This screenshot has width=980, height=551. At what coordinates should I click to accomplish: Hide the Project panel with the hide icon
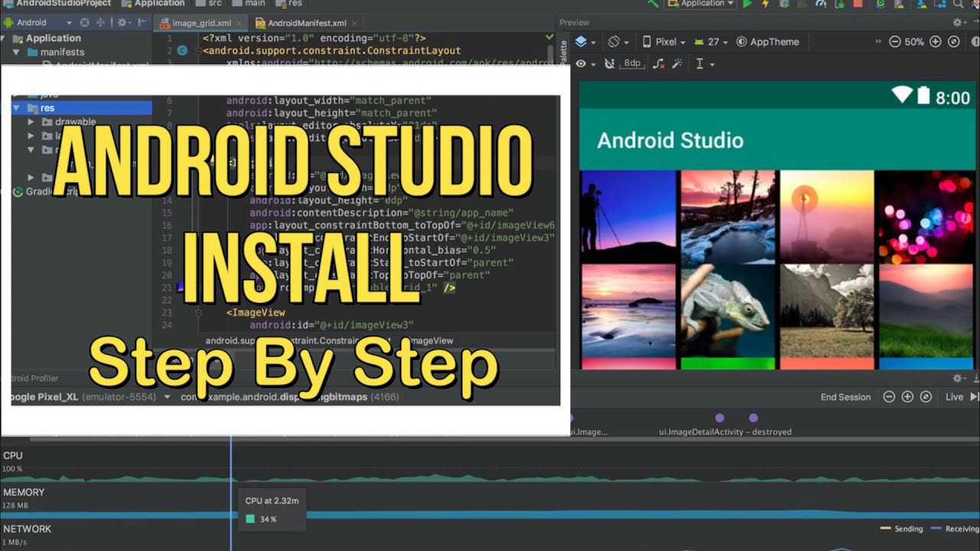click(x=142, y=23)
